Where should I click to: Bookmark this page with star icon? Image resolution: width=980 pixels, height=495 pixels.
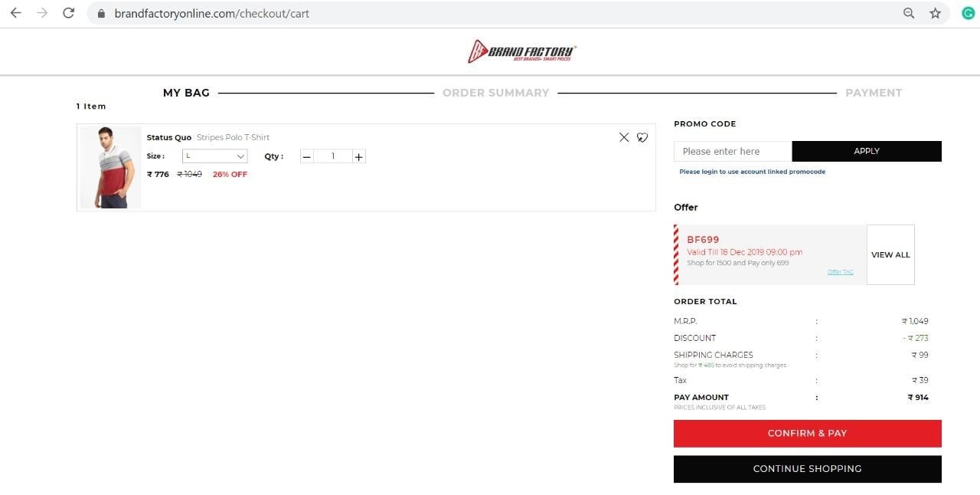click(x=935, y=13)
